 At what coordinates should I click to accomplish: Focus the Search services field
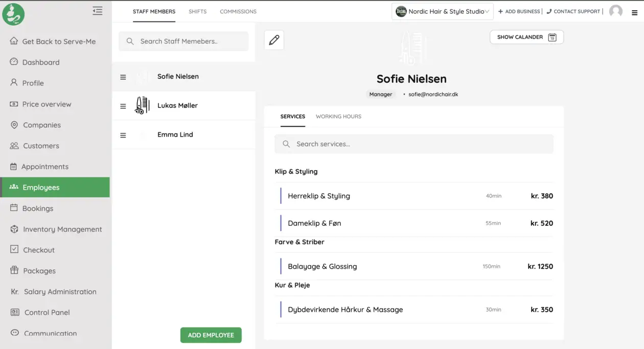click(x=414, y=144)
